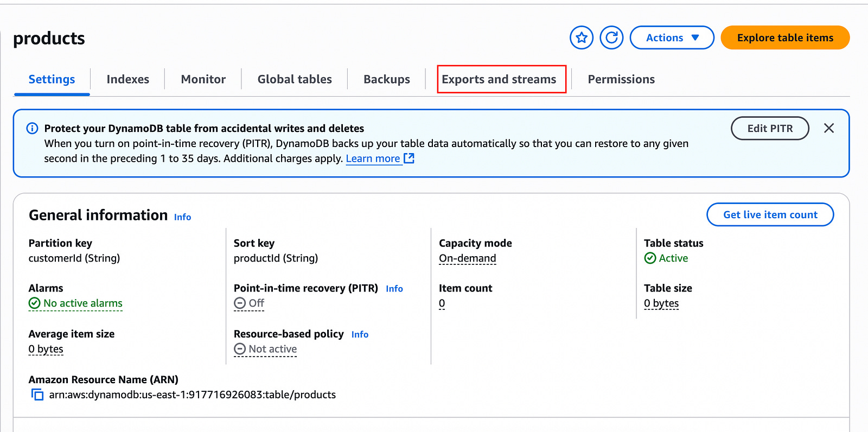Screen dimensions: 868x432
Task: Click the On-demand capacity mode value
Action: point(468,258)
